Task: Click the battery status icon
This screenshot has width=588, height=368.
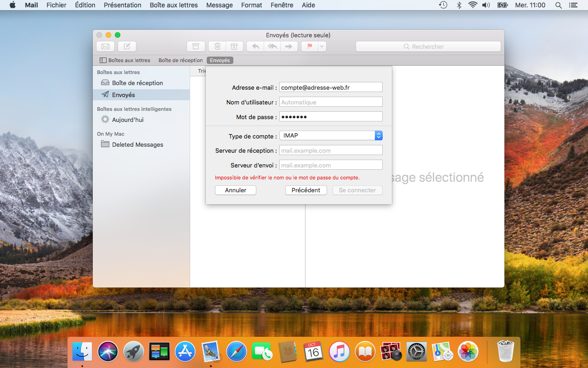Action: tap(503, 5)
